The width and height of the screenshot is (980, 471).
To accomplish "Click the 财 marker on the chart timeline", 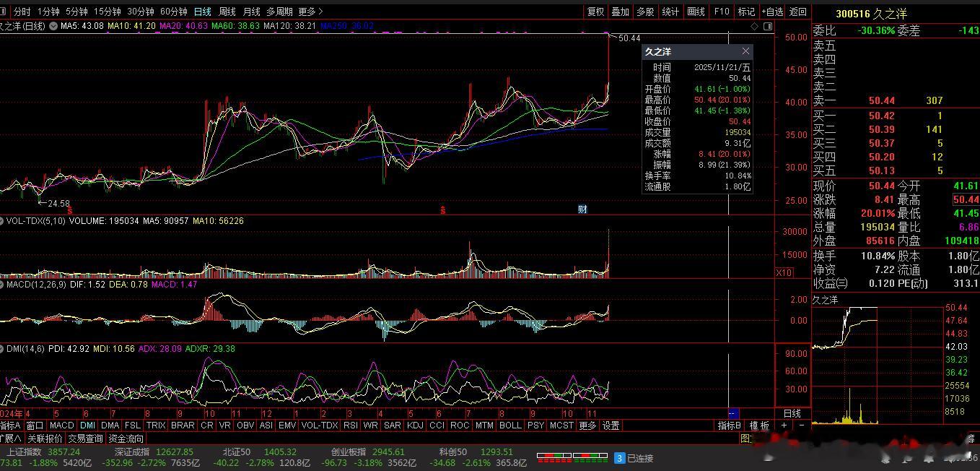I will coord(582,209).
